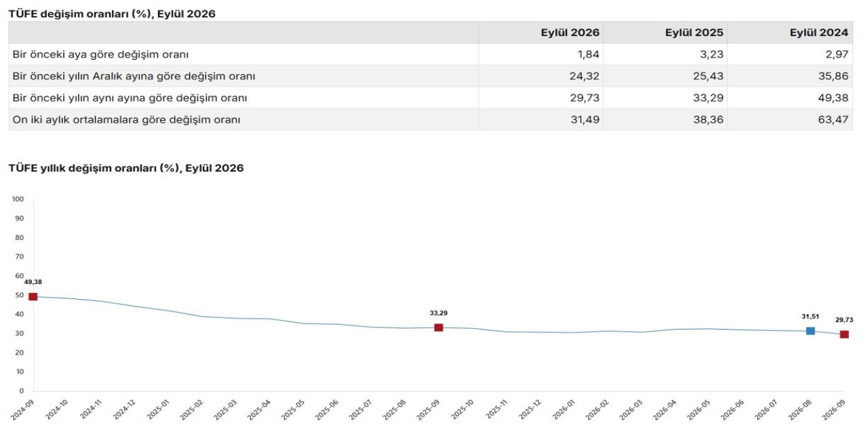This screenshot has height=434, width=868.
Task: Click the 2025-03 x-axis label
Action: (225, 410)
